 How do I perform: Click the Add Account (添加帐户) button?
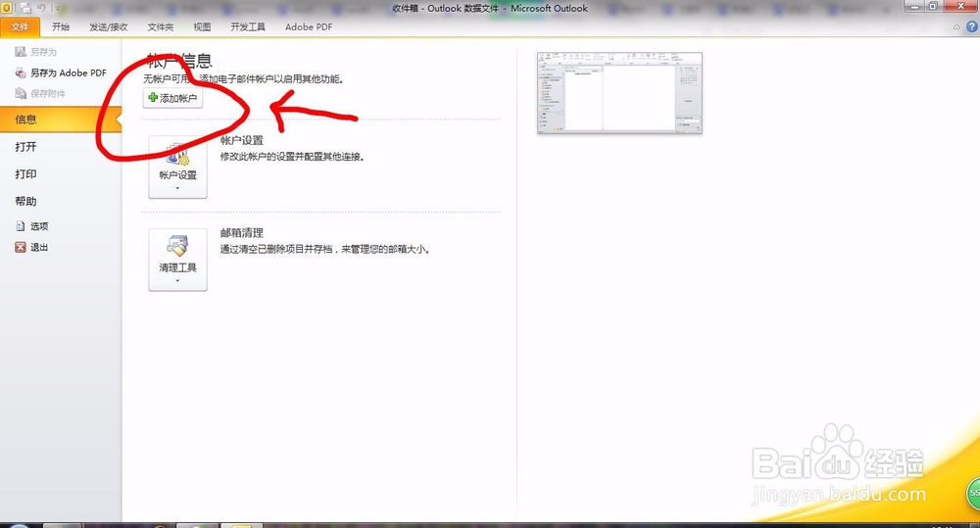pyautogui.click(x=173, y=98)
